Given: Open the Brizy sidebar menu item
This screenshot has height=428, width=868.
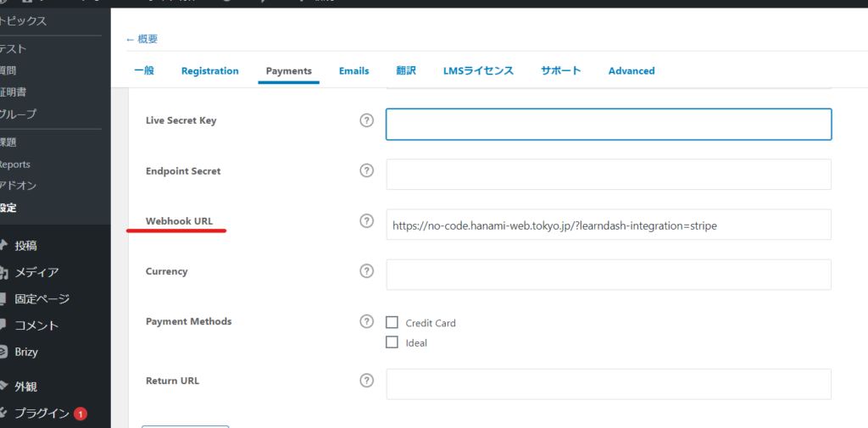Looking at the screenshot, I should pos(25,352).
